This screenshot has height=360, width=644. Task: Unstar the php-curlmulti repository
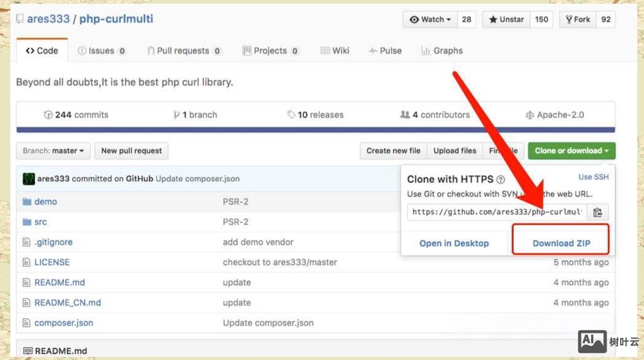pyautogui.click(x=507, y=19)
